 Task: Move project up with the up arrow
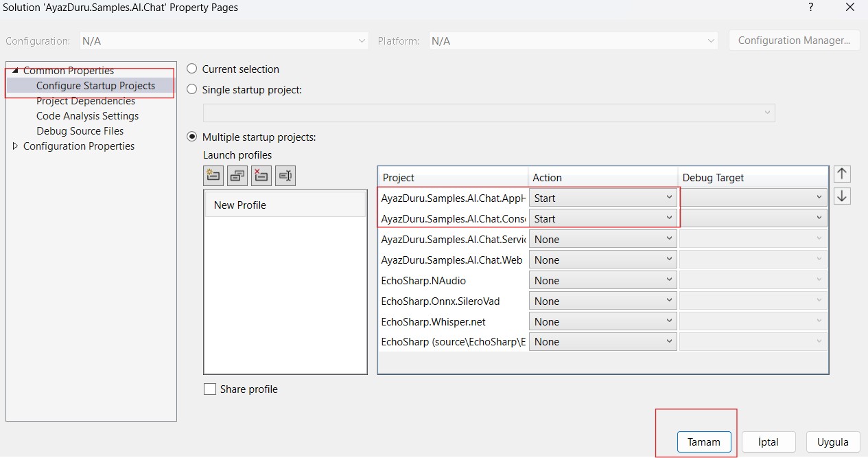842,174
